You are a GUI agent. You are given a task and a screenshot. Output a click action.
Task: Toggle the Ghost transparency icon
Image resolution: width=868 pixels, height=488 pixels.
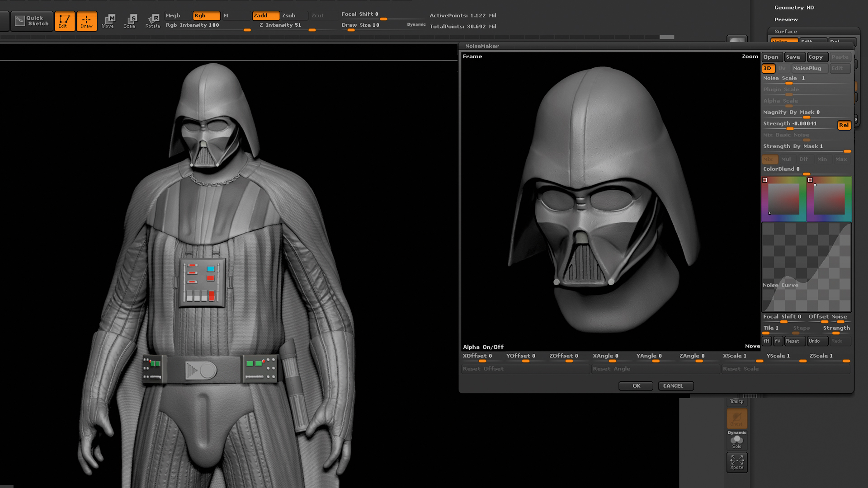(x=737, y=418)
